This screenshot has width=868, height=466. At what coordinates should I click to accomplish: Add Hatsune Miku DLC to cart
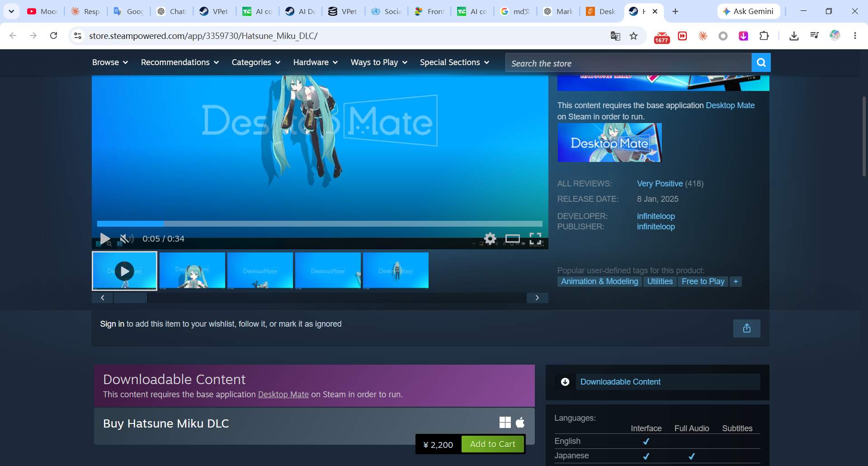[x=493, y=444]
